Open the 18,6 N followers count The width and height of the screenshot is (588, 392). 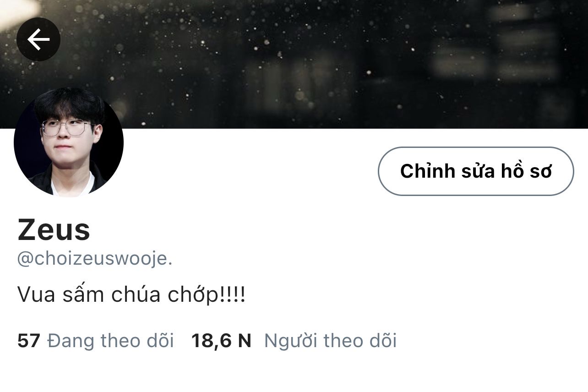pos(222,341)
